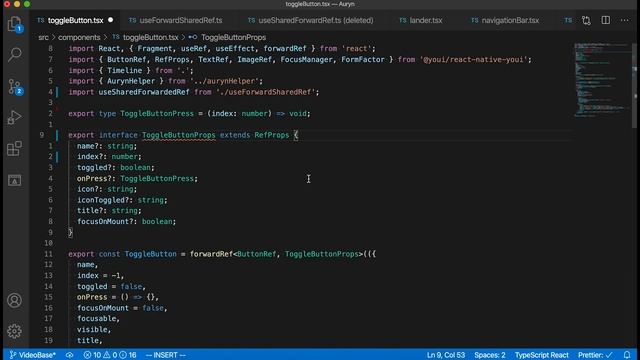
Task: Change language mode TypeScript React
Action: coord(541,355)
